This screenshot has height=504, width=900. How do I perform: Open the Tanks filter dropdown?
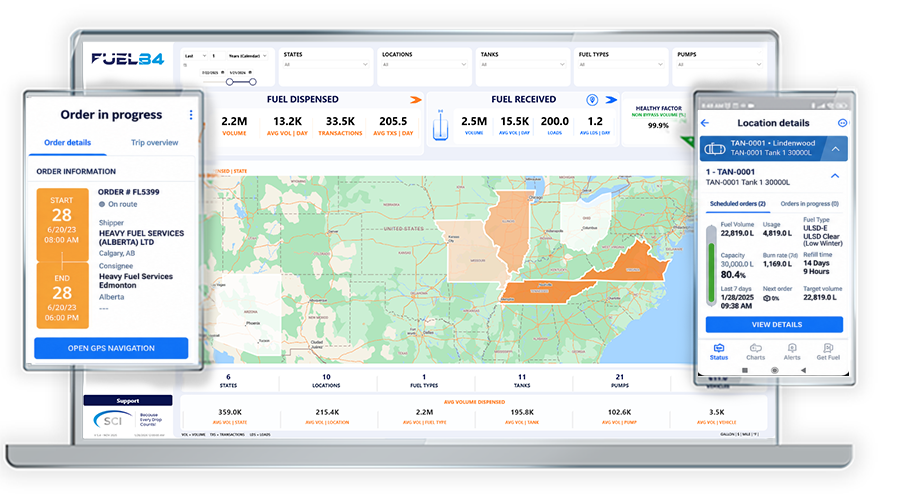523,65
